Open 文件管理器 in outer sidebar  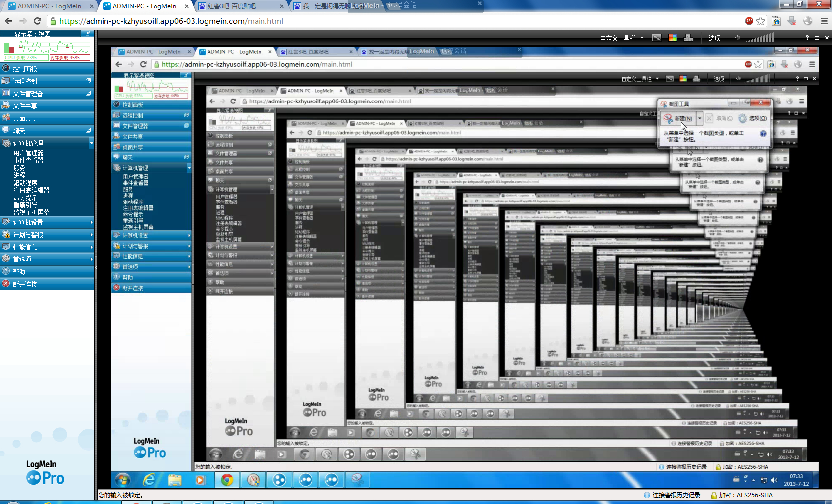point(47,93)
